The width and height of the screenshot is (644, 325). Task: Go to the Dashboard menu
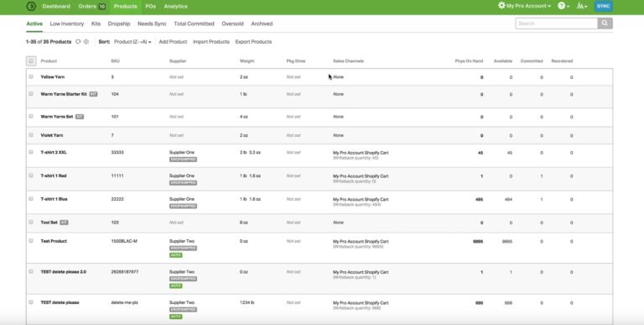coord(56,7)
